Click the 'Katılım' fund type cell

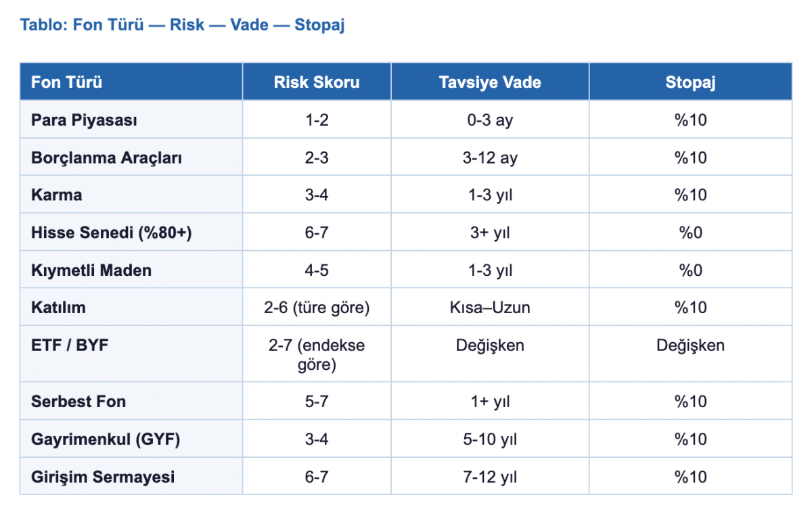pos(58,308)
